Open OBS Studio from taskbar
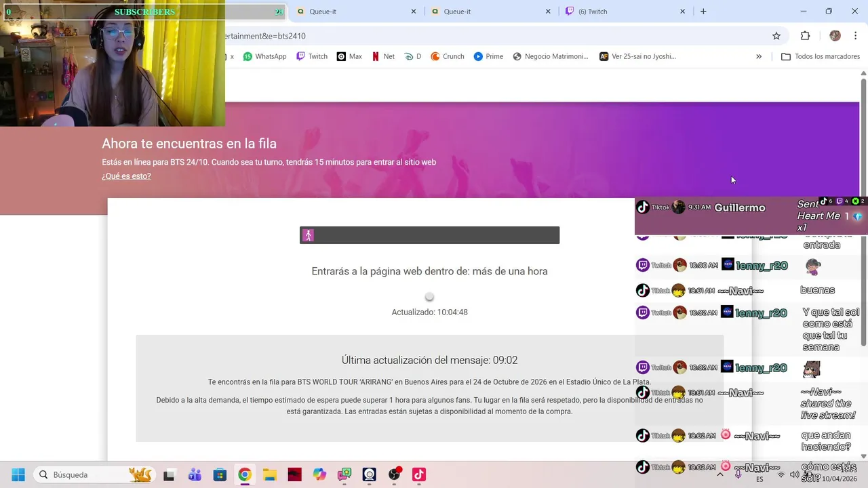Image resolution: width=868 pixels, height=488 pixels. coord(394,474)
